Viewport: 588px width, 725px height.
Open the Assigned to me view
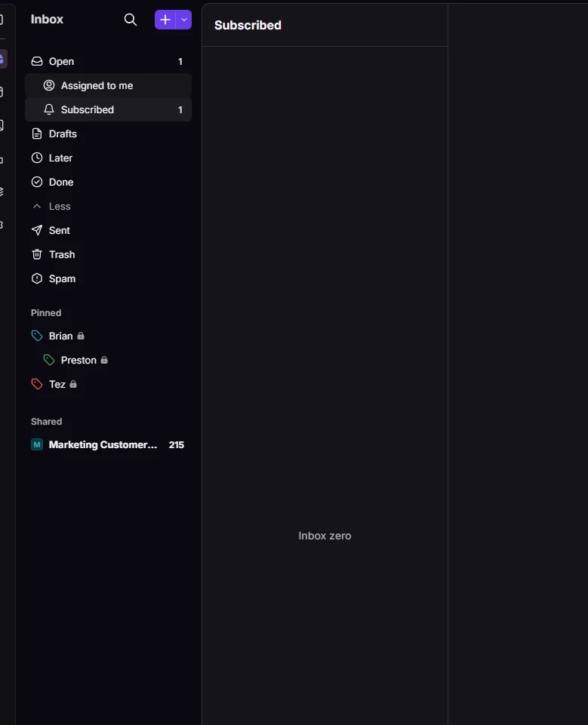coord(108,85)
